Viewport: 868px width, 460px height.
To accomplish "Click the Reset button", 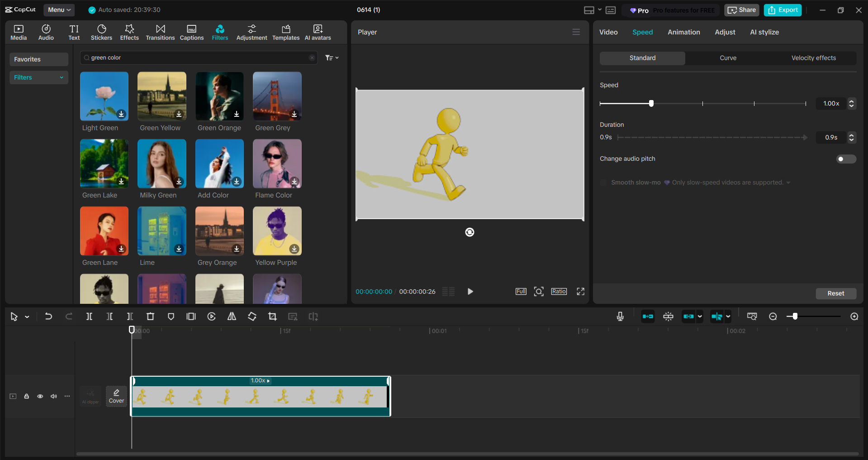I will 835,293.
